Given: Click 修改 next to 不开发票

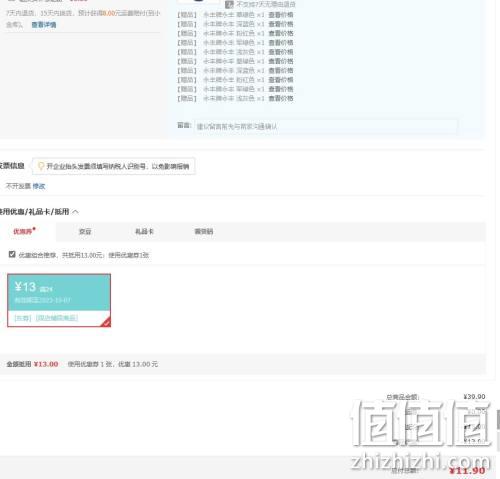Looking at the screenshot, I should pos(39,186).
